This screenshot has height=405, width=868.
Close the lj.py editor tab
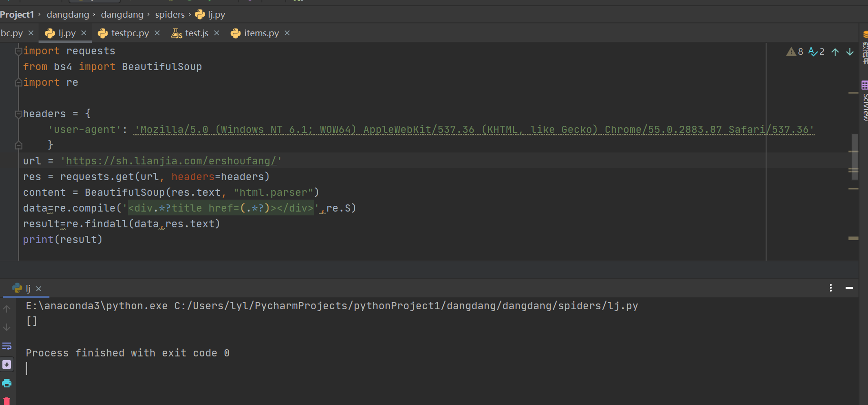(84, 33)
